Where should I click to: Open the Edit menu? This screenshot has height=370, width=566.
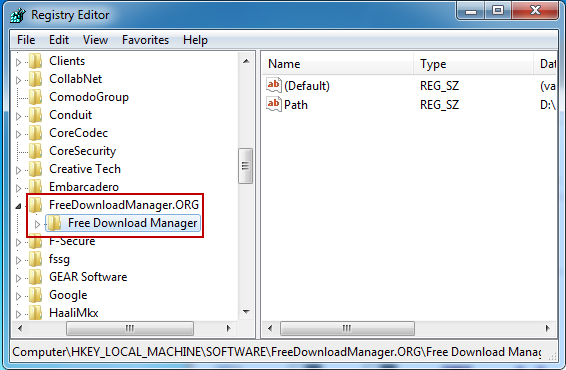[x=59, y=40]
